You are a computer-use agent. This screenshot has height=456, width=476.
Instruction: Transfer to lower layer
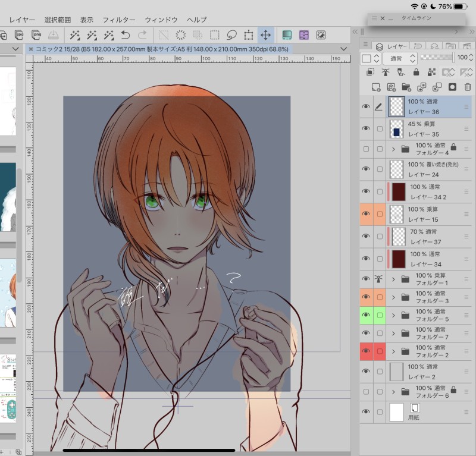tap(422, 87)
